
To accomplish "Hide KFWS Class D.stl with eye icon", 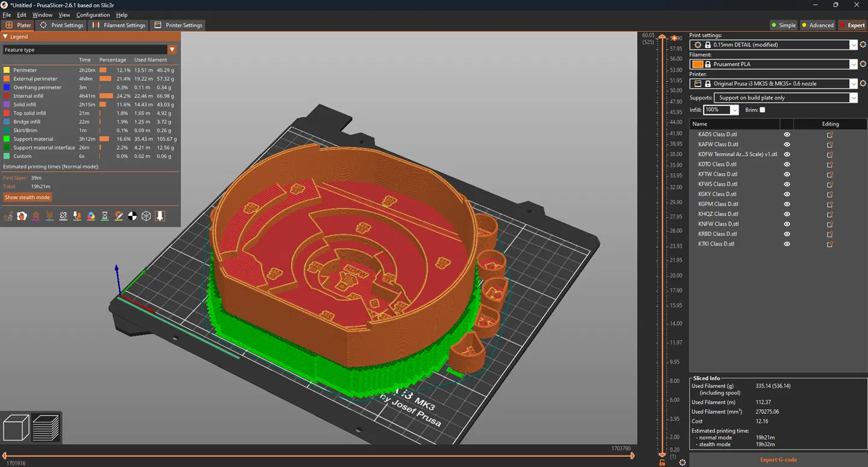I will pyautogui.click(x=787, y=184).
